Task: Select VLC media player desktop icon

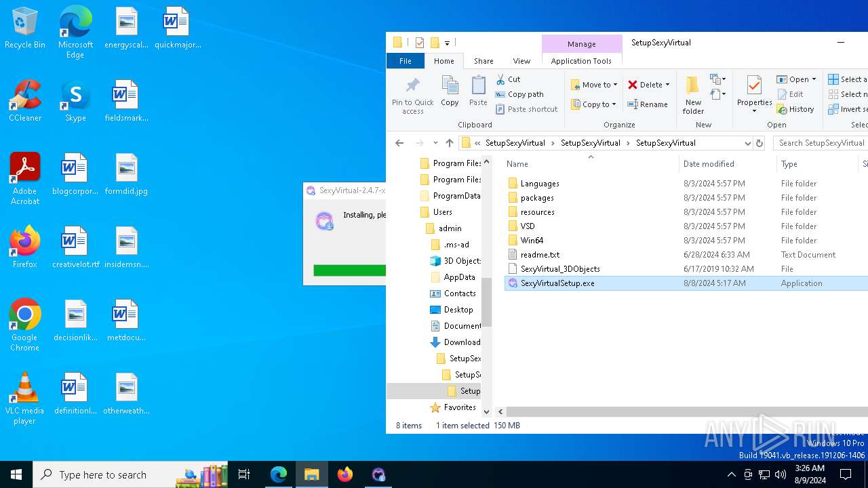Action: tap(25, 399)
